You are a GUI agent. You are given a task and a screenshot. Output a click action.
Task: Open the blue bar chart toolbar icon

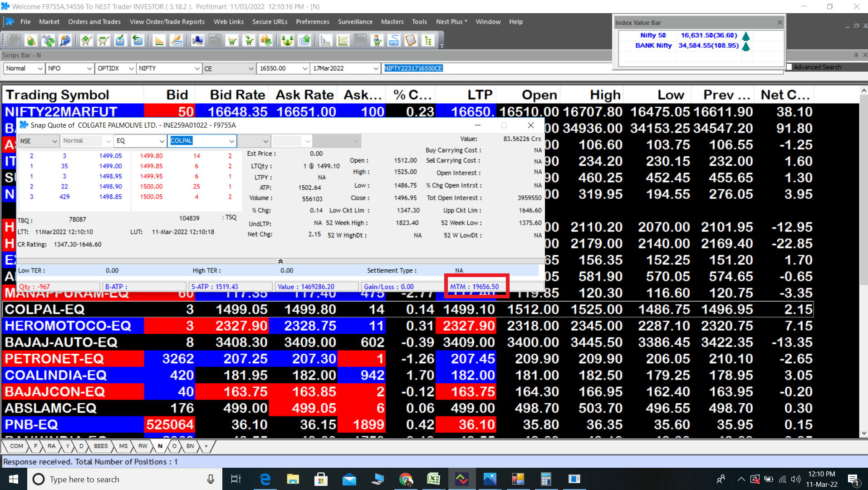[326, 41]
